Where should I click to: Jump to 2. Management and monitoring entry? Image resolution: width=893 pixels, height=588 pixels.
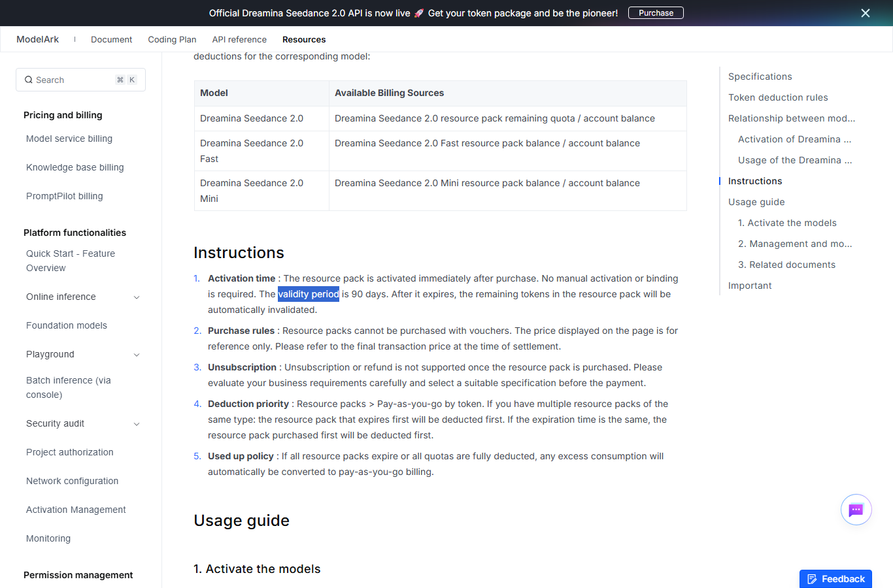click(x=795, y=244)
